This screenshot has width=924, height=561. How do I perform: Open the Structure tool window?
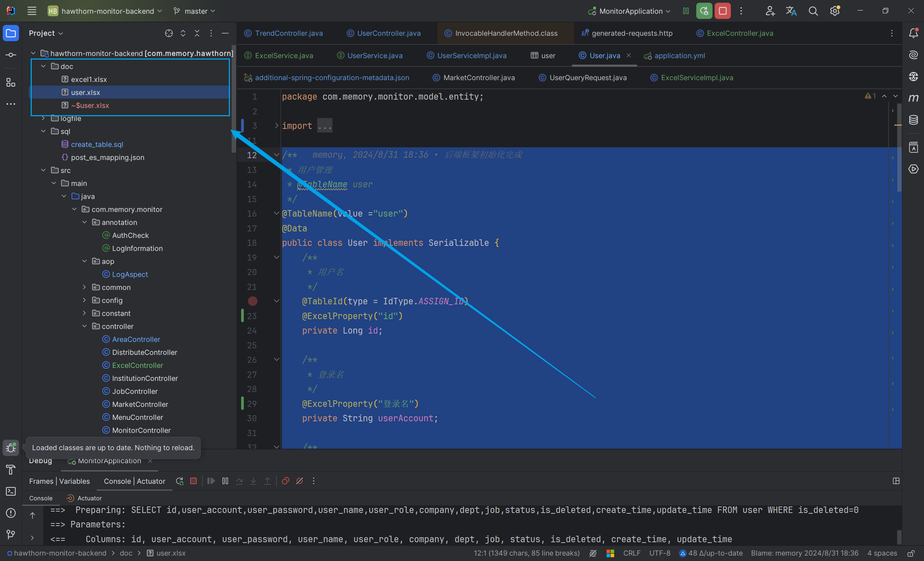(11, 83)
